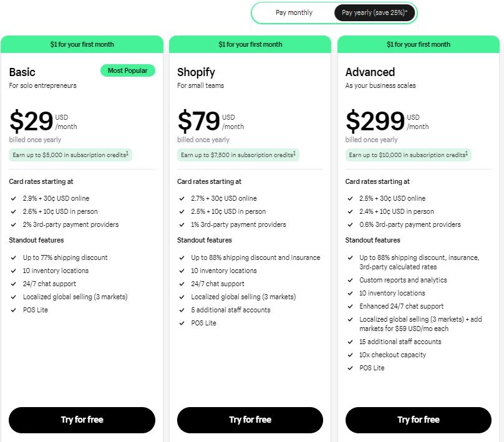Screen dimensions: 504x442
Task: Click the Most Popular badge on the Basic plan
Action: pyautogui.click(x=127, y=70)
